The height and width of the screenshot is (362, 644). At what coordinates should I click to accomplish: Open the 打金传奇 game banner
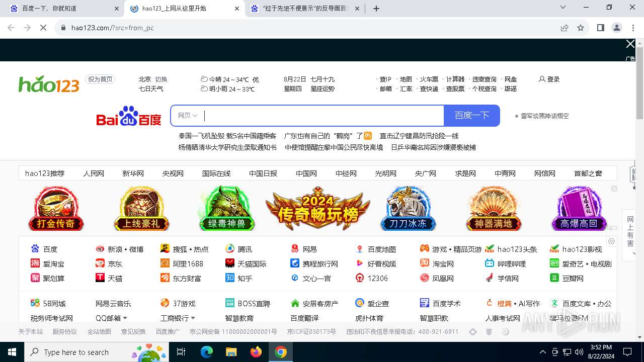[x=56, y=208]
